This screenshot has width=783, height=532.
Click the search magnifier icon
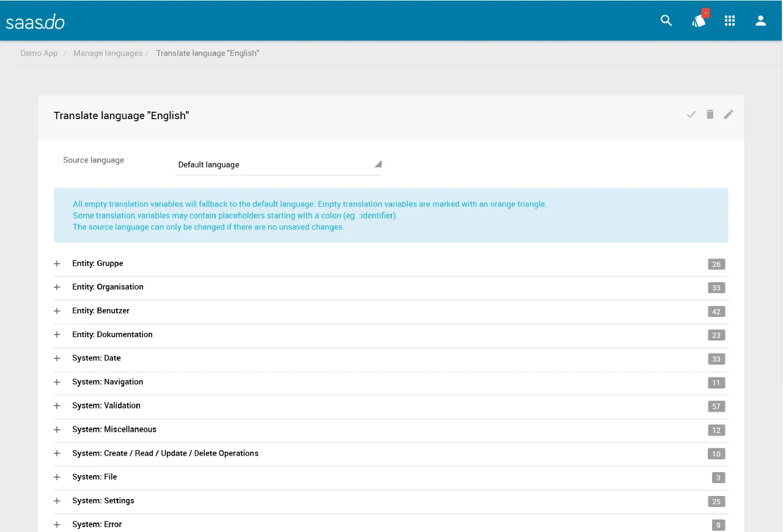click(666, 21)
